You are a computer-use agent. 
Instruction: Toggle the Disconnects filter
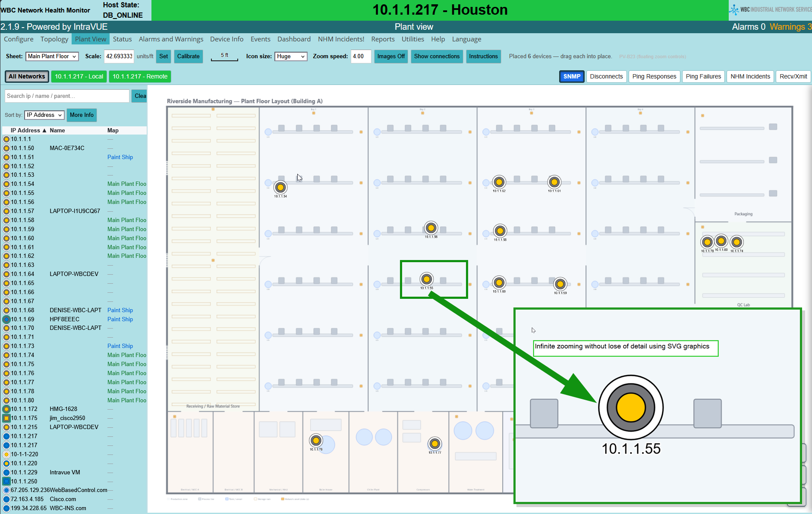606,77
